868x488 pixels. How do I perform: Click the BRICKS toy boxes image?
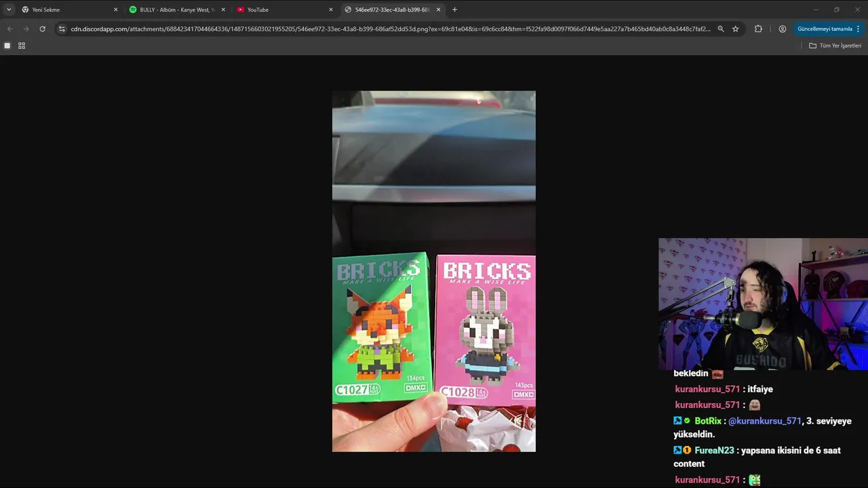click(x=434, y=271)
